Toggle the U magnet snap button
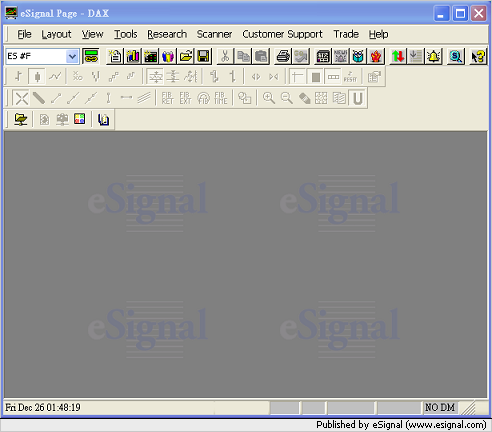 pos(358,98)
